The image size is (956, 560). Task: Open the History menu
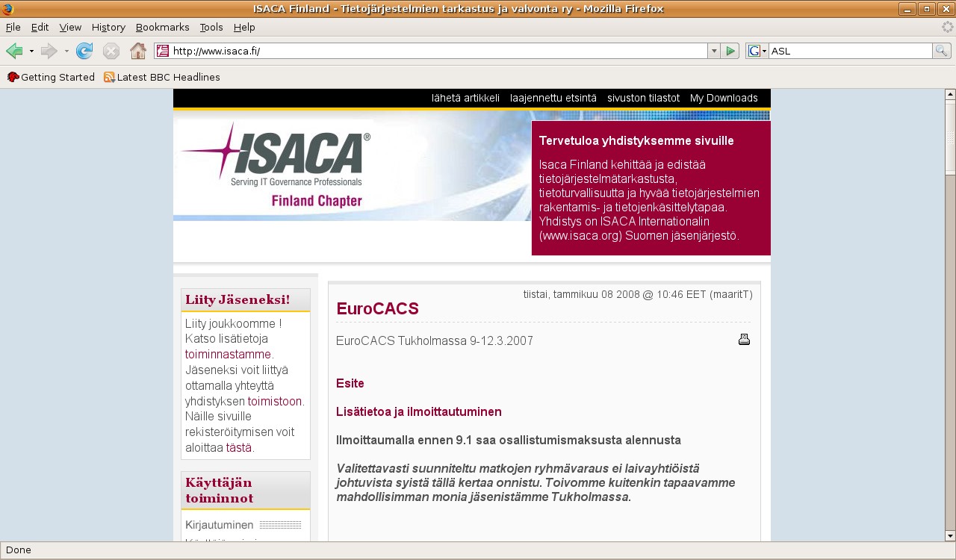[x=108, y=27]
